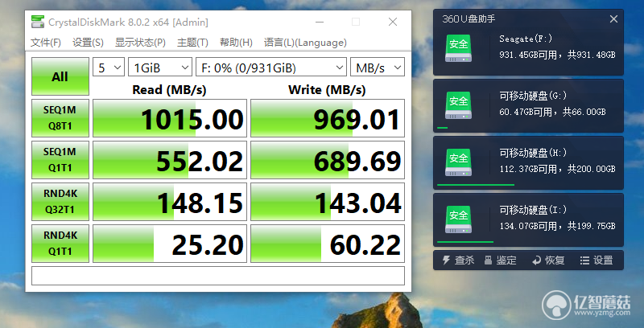The height and width of the screenshot is (328, 644).
Task: Click the empty comment field below results
Action: point(218,276)
